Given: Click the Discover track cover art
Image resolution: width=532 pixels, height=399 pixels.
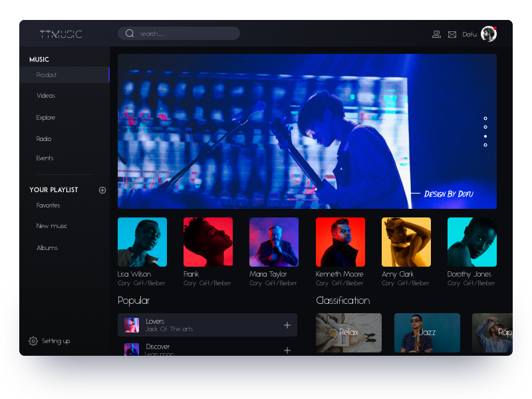Looking at the screenshot, I should [x=132, y=350].
